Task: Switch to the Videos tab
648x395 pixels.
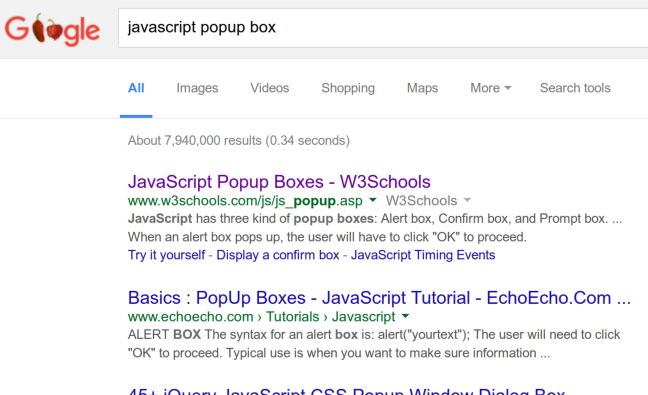Action: click(x=269, y=88)
